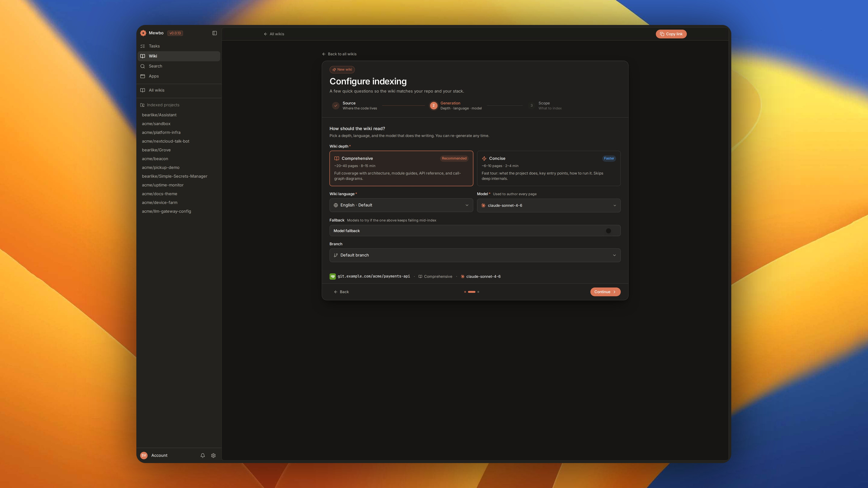The height and width of the screenshot is (488, 868).
Task: Go to the Source step
Action: click(x=354, y=106)
